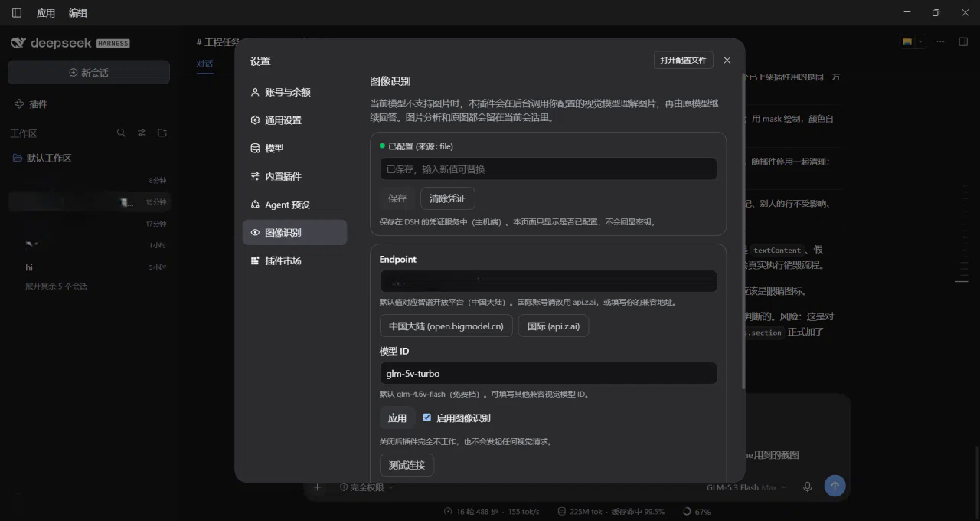This screenshot has width=980, height=521.
Task: Expand the folder button dropdown arrow
Action: coord(920,41)
